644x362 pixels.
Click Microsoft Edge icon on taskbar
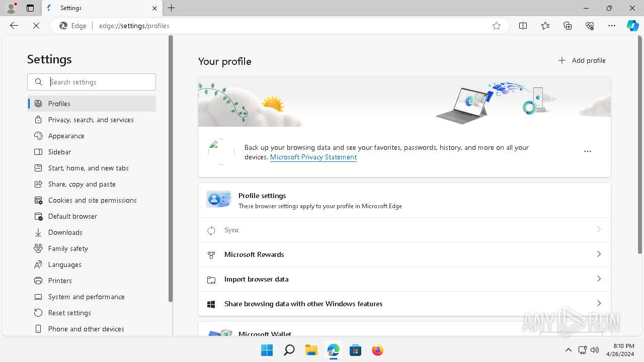[333, 350]
